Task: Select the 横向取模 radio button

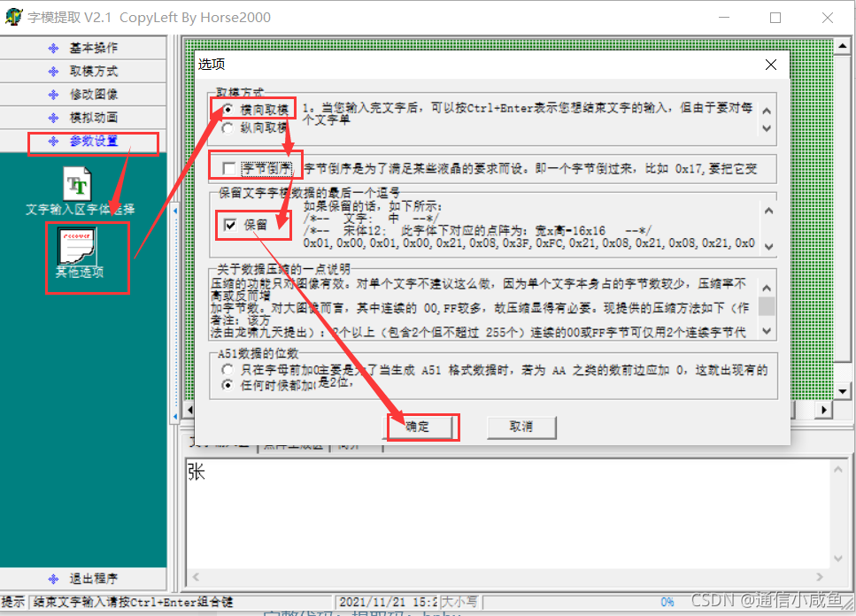Action: [228, 109]
